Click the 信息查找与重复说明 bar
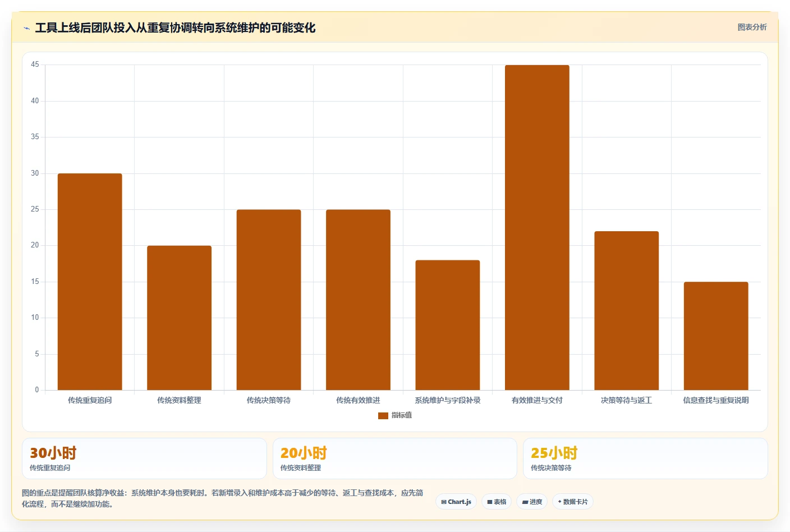790x532 pixels. (716, 336)
